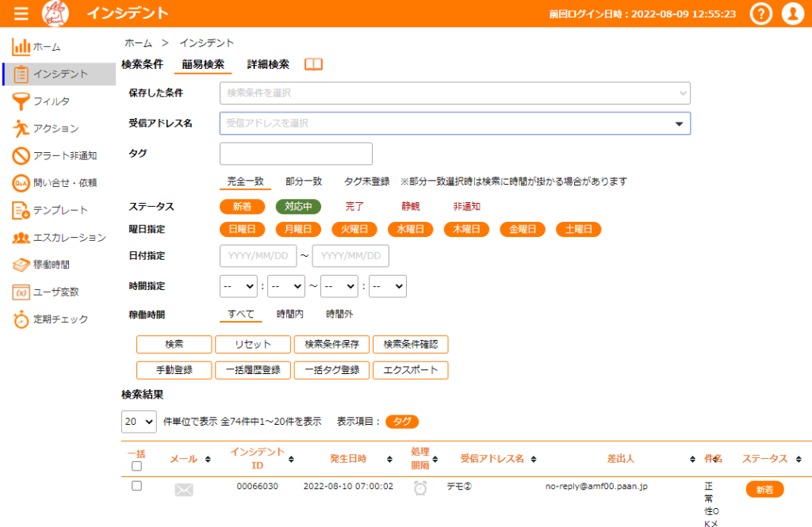Image resolution: width=812 pixels, height=527 pixels.
Task: Sort by 差出人 column arrows
Action: pos(692,459)
